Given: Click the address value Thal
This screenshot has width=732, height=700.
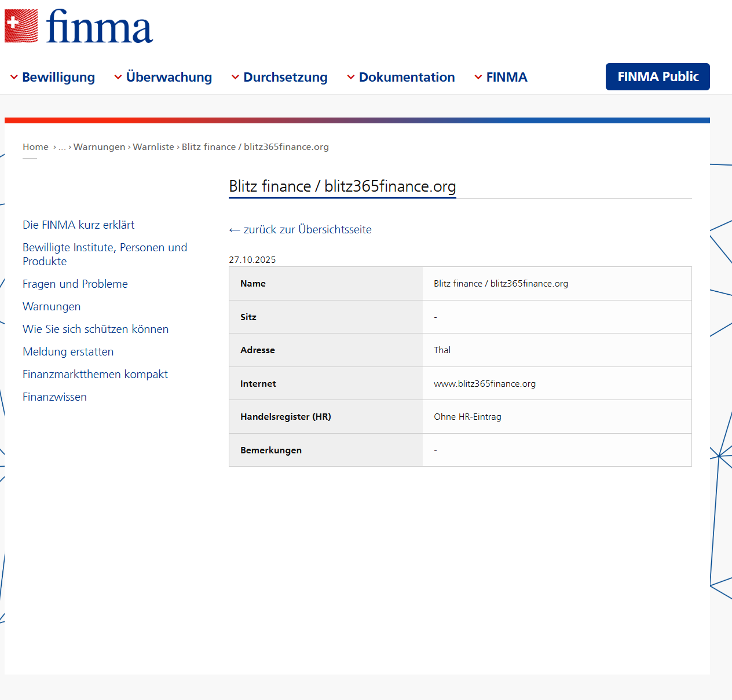Looking at the screenshot, I should pyautogui.click(x=442, y=350).
